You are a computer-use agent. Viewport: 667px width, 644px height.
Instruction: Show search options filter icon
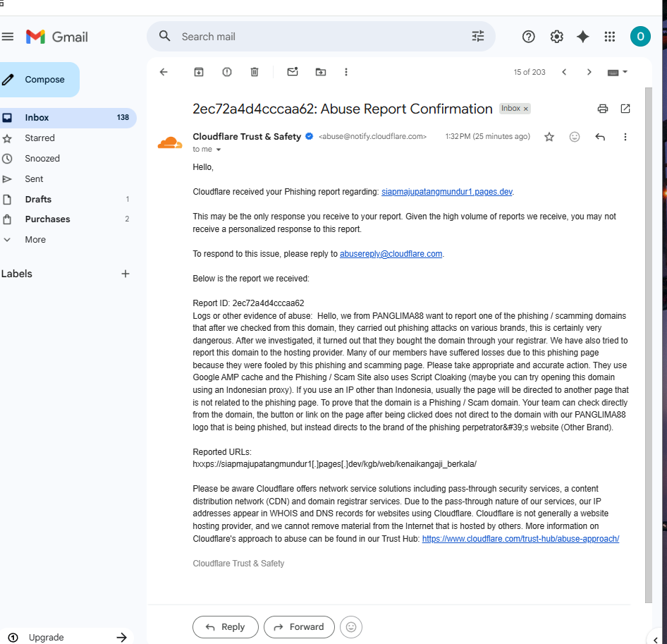(x=478, y=36)
